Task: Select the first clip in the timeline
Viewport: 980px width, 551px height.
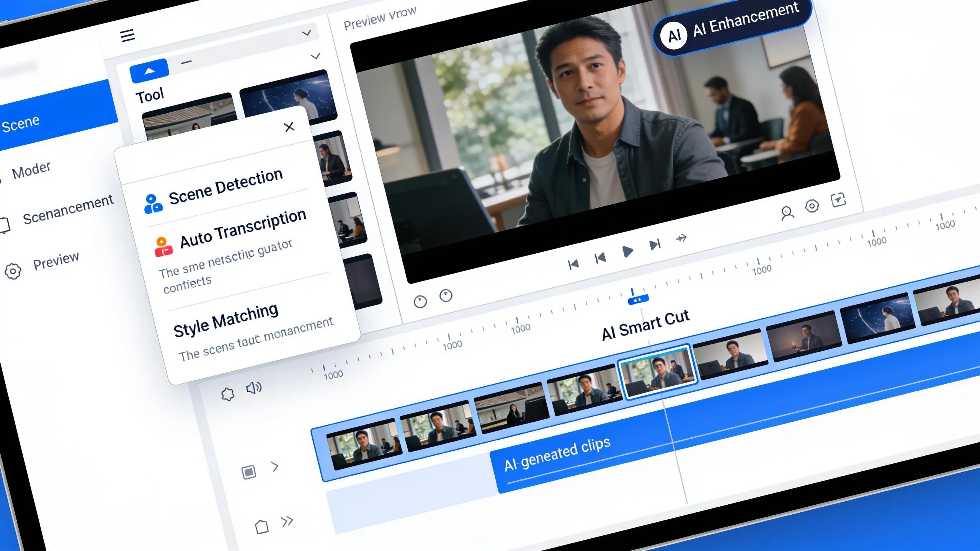Action: coord(365,445)
